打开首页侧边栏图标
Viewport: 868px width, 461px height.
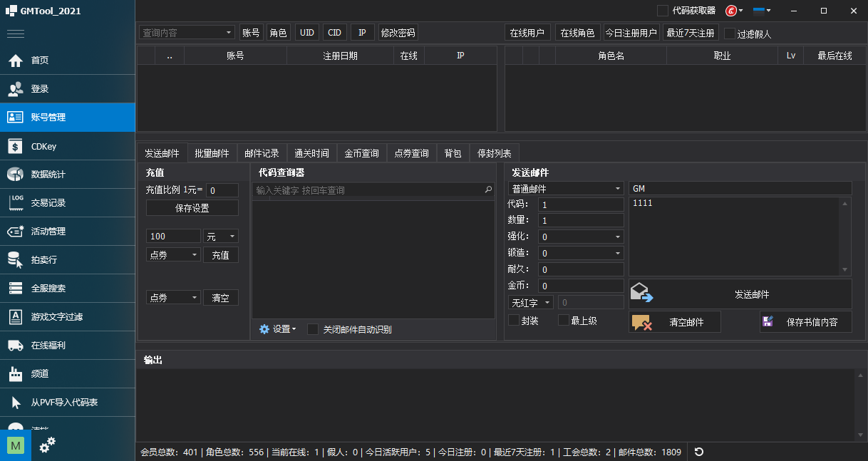click(16, 61)
